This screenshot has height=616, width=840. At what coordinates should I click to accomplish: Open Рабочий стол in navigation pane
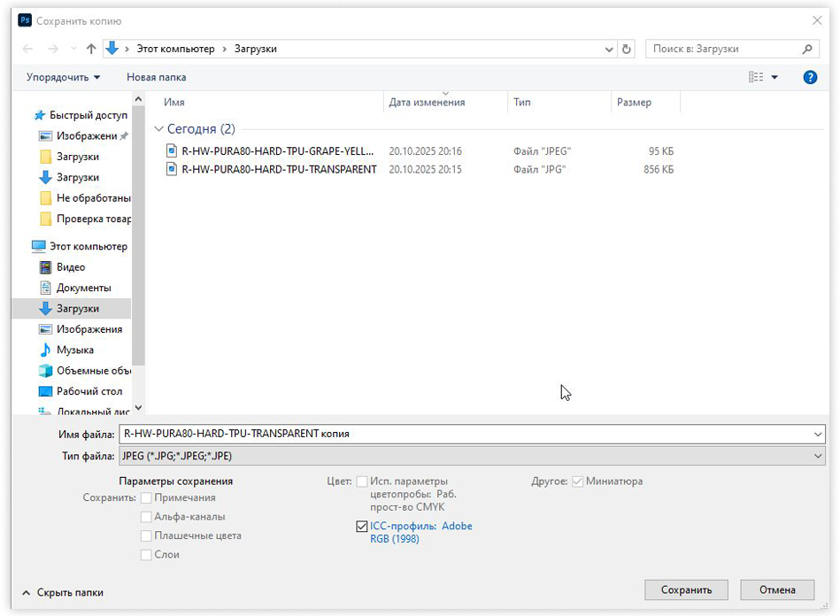(x=89, y=391)
